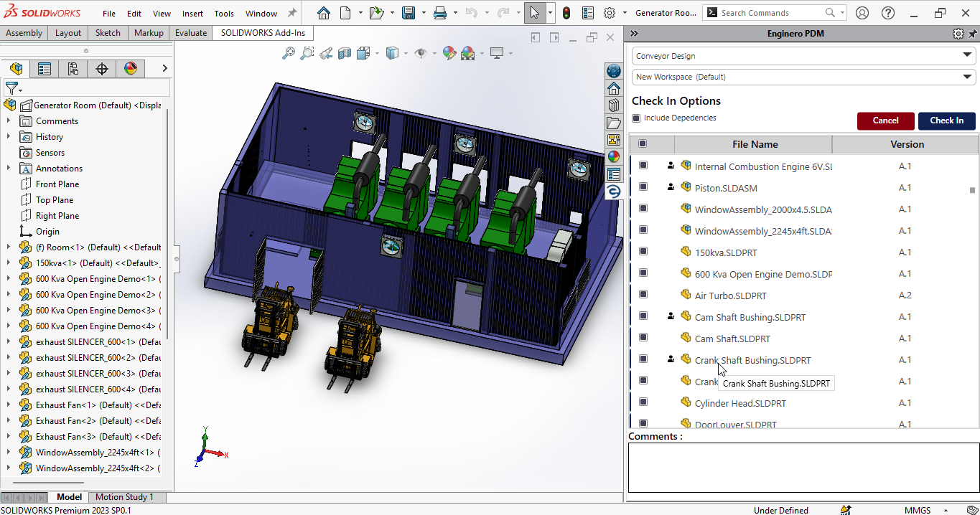Check the Internal Combustion Engine 6V row checkbox

pyautogui.click(x=643, y=166)
